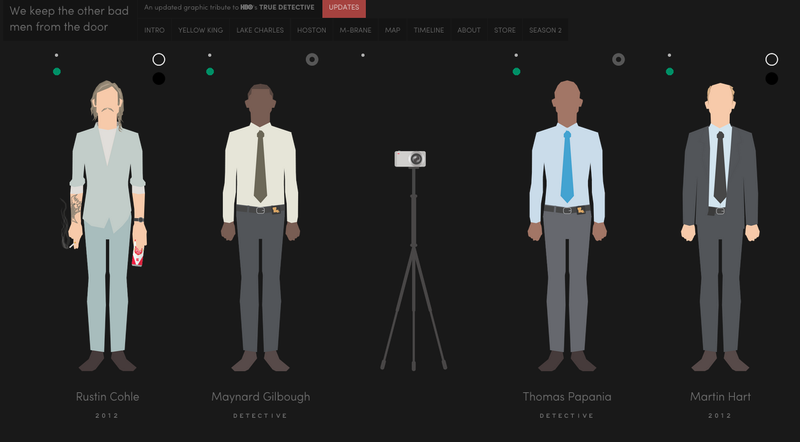
Task: Click the name label 'Maynard Gilbough'
Action: pos(261,397)
